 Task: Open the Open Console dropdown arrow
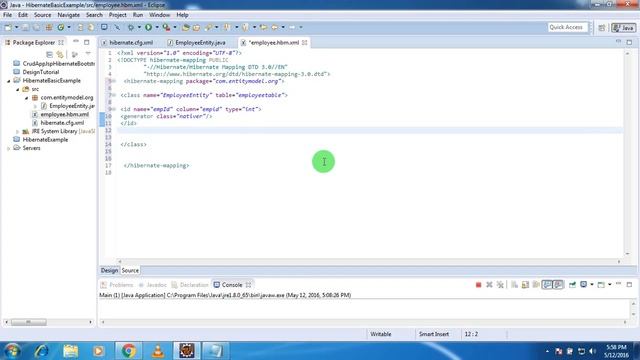point(610,284)
